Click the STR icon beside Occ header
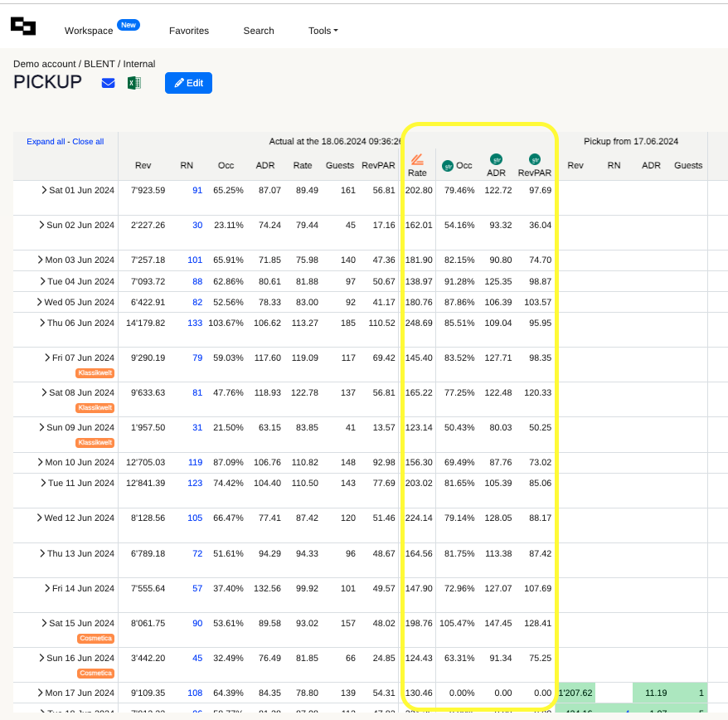Image resolution: width=728 pixels, height=720 pixels. tap(448, 166)
